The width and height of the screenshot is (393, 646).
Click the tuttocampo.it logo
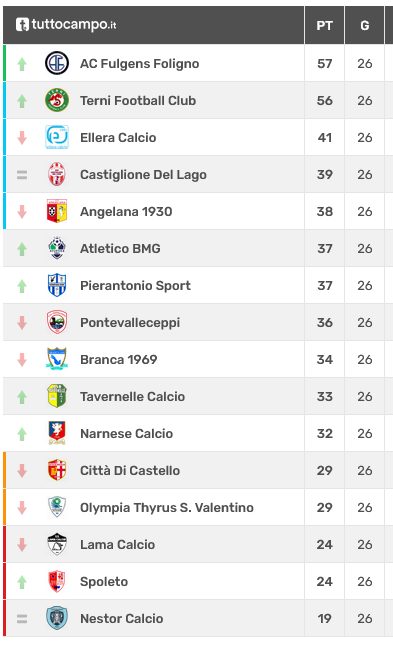[x=66, y=25]
